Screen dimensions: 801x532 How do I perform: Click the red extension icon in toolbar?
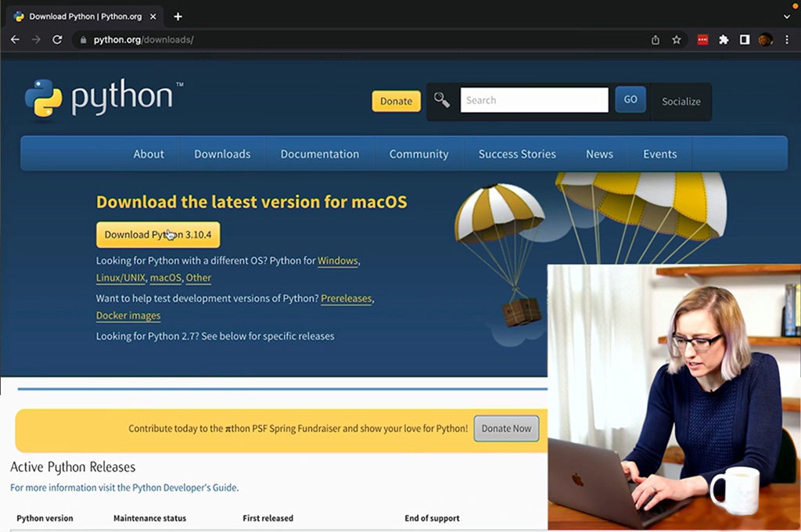pos(702,40)
